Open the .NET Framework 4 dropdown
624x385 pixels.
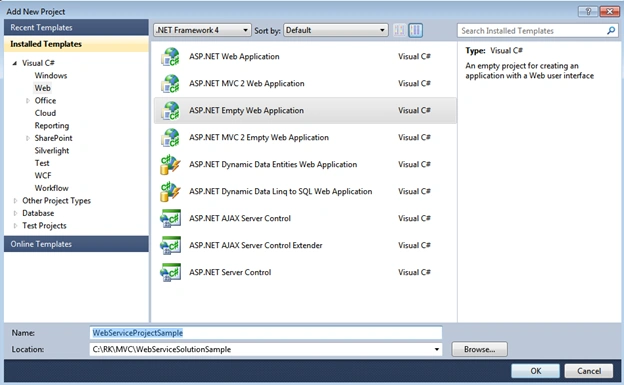click(202, 30)
